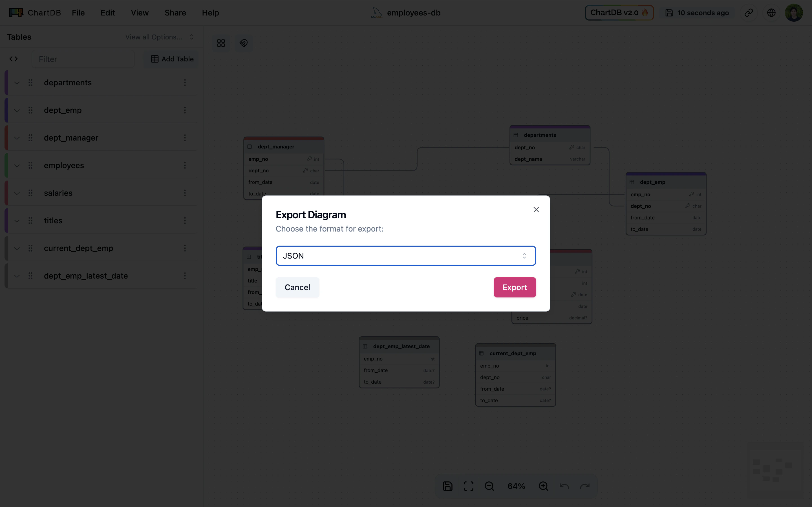Expand the salaries table chevron
This screenshot has height=507, width=812.
click(17, 193)
